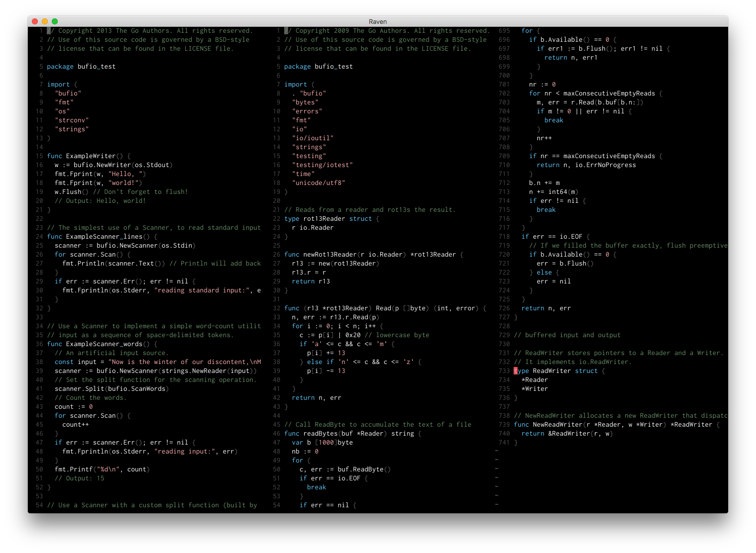The height and width of the screenshot is (553, 756).
Task: Click 'func newRot13Reader' declaration line
Action: pyautogui.click(x=374, y=255)
